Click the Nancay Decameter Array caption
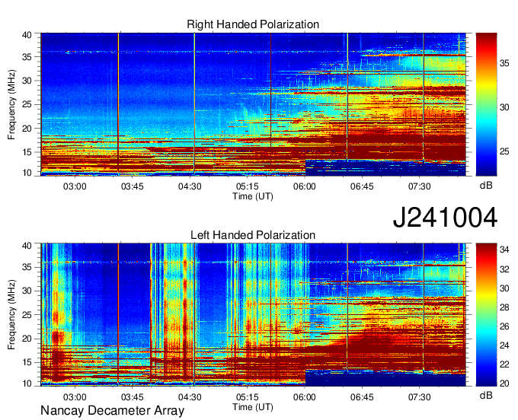This screenshot has height=420, width=518. 112,410
